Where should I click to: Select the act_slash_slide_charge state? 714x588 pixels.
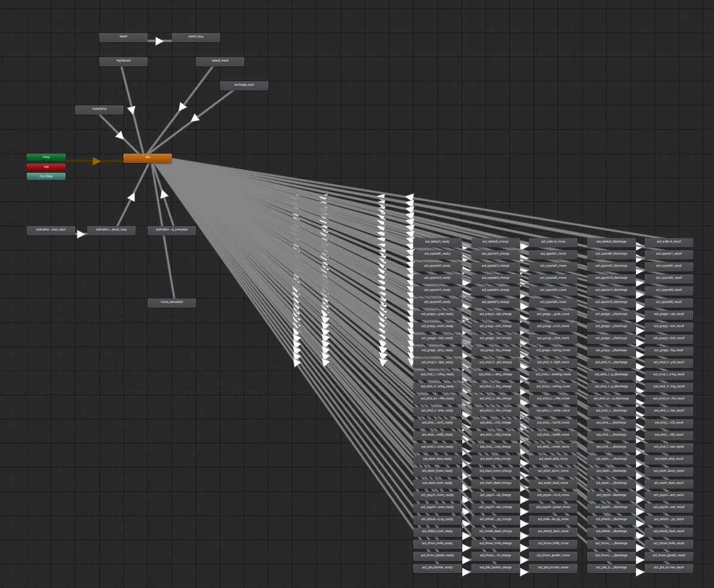pyautogui.click(x=496, y=460)
